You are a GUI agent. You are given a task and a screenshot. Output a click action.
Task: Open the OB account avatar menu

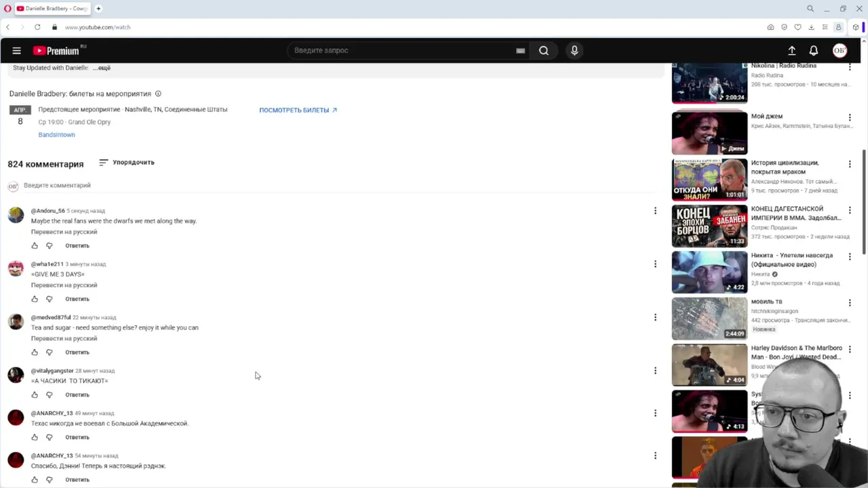click(x=840, y=50)
